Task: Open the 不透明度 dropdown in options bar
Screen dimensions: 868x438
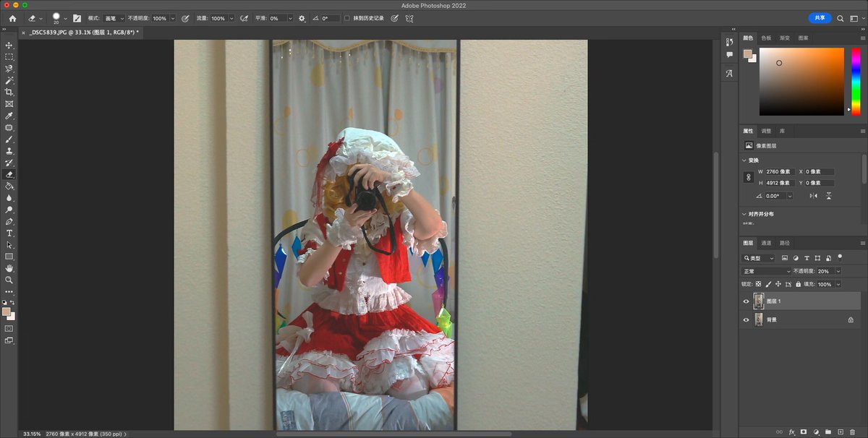Action: coord(172,18)
